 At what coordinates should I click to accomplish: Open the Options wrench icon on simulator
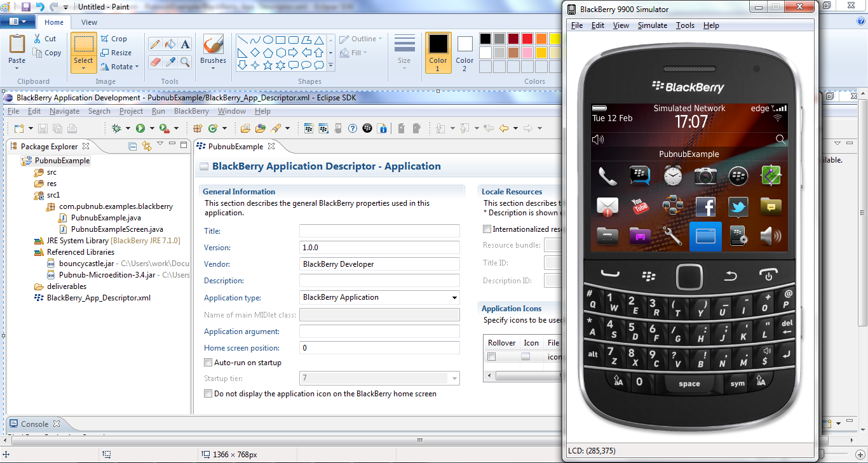tap(673, 236)
